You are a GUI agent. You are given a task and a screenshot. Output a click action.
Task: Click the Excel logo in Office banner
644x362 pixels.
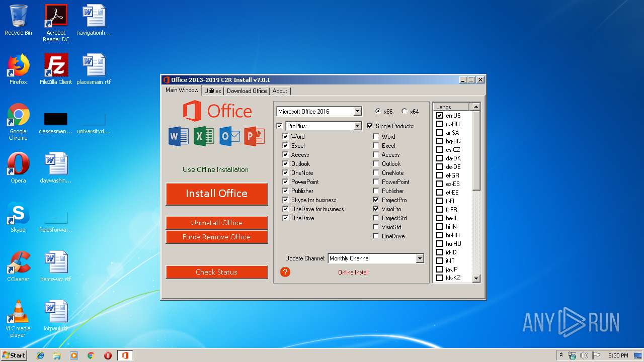click(x=204, y=136)
